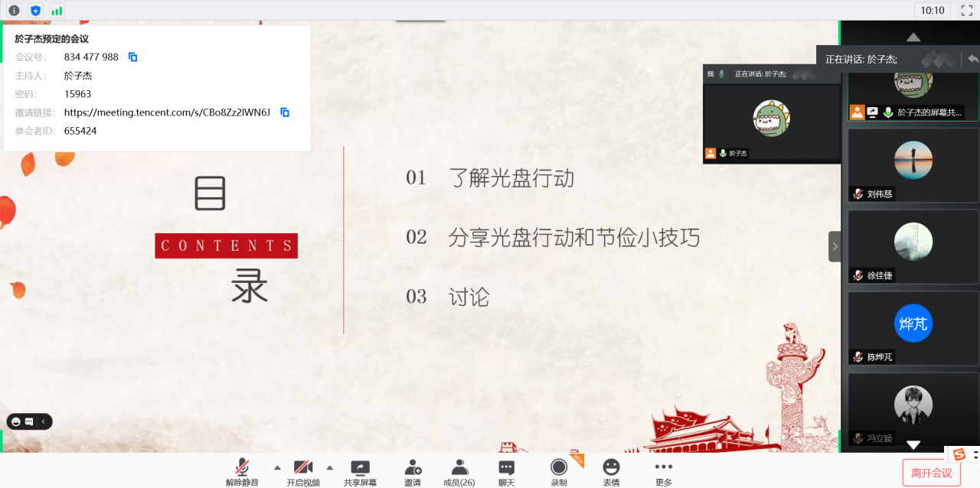Image resolution: width=980 pixels, height=488 pixels.
Task: Open the meeting info icon
Action: pos(14,11)
